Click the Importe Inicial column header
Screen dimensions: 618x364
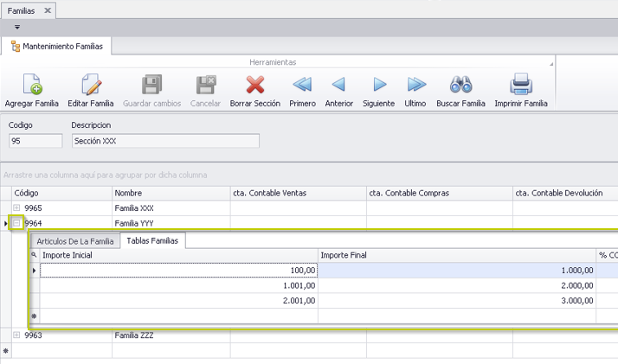(x=179, y=255)
